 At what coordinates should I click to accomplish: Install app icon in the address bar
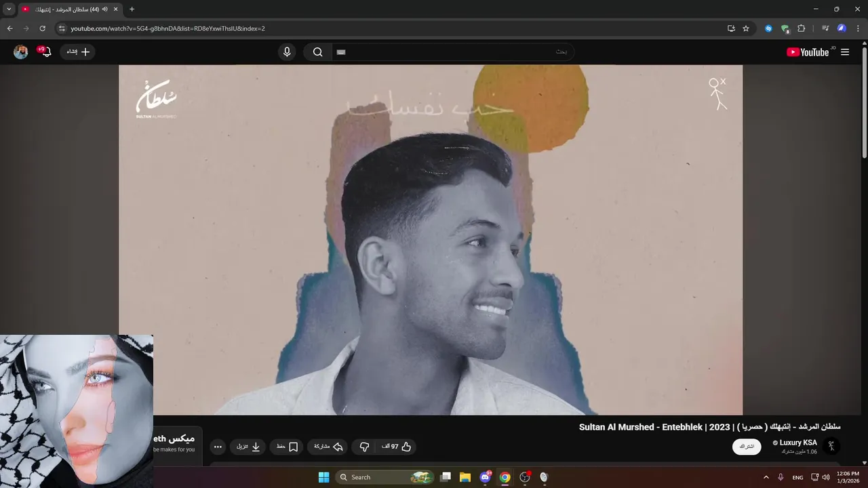731,28
